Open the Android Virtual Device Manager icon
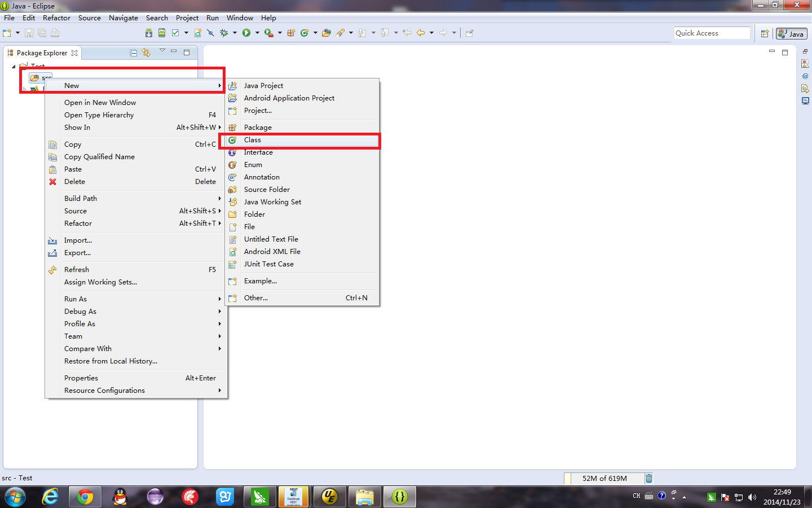812x508 pixels. [162, 33]
